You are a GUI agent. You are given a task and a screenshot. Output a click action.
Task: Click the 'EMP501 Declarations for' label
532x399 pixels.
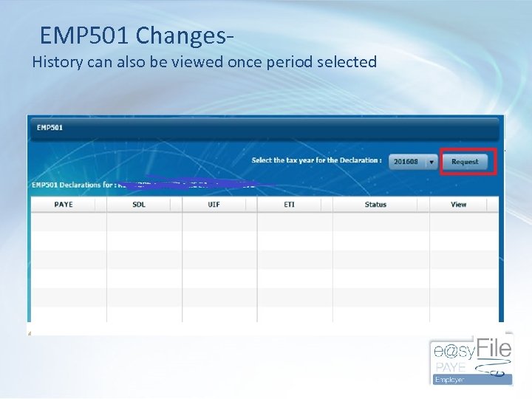tap(75, 185)
